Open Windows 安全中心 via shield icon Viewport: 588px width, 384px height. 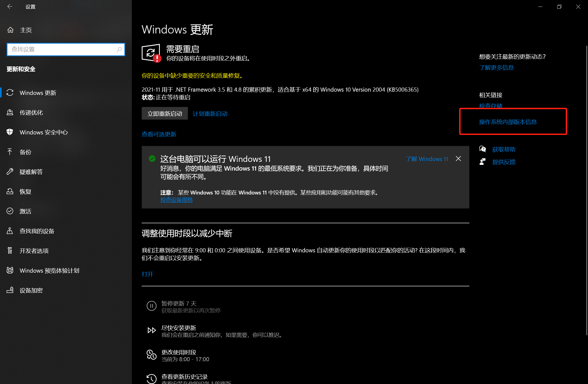pos(44,132)
